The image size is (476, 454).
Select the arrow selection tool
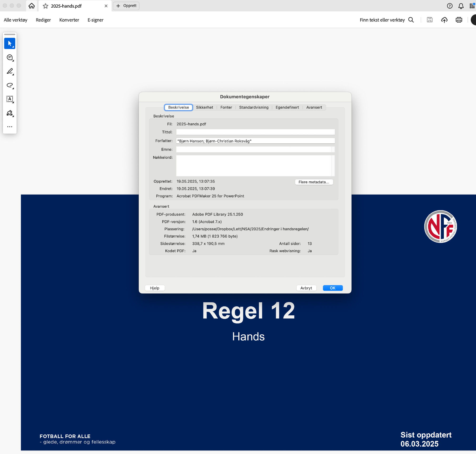tap(10, 44)
